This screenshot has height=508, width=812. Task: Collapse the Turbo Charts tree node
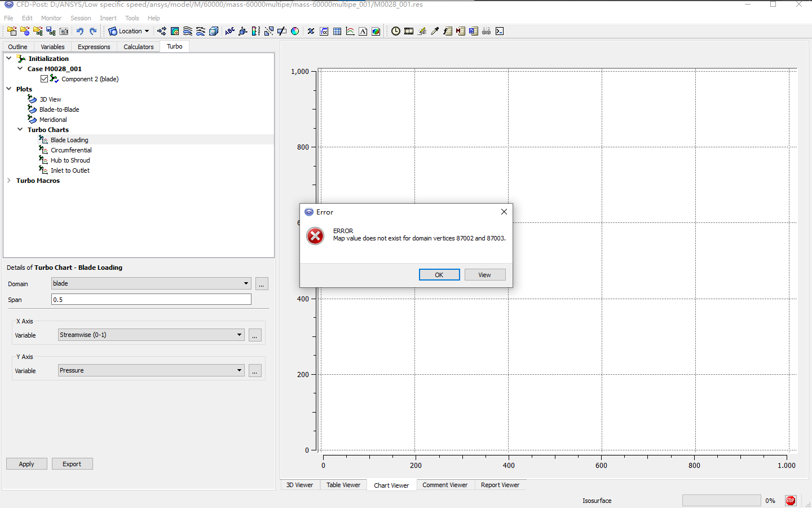pyautogui.click(x=20, y=130)
